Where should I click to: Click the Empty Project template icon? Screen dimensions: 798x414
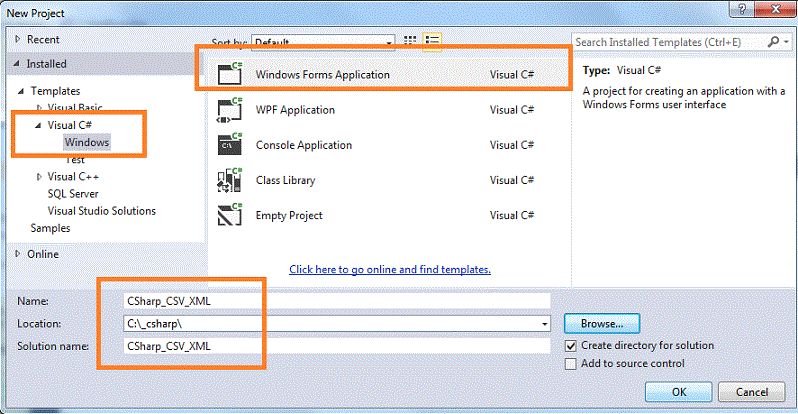click(230, 215)
